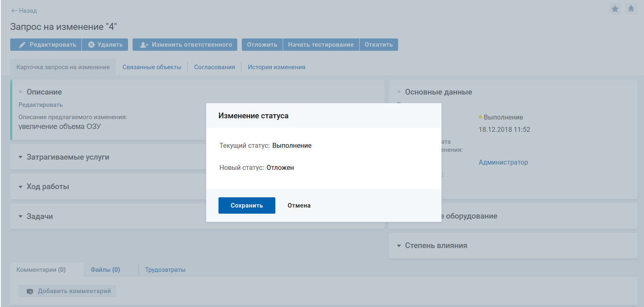Click the star favorite icon
The width and height of the screenshot is (644, 307).
coord(615,9)
